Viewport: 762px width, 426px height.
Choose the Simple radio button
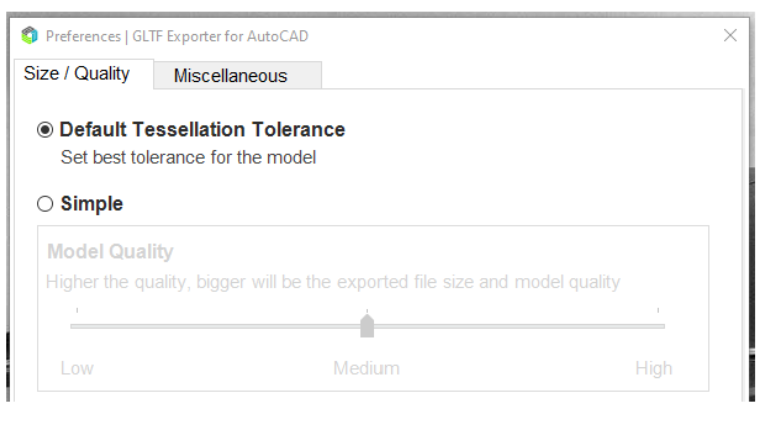[x=45, y=204]
